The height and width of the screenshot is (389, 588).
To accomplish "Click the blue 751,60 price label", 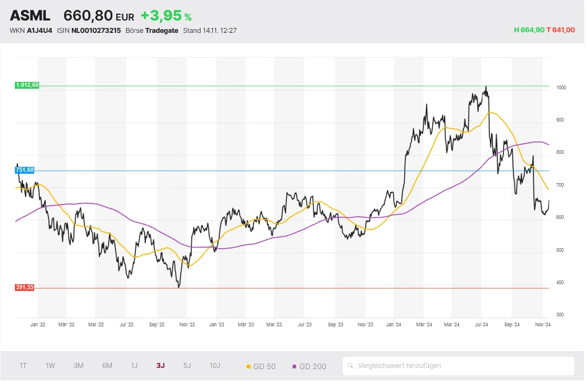I will pos(25,169).
